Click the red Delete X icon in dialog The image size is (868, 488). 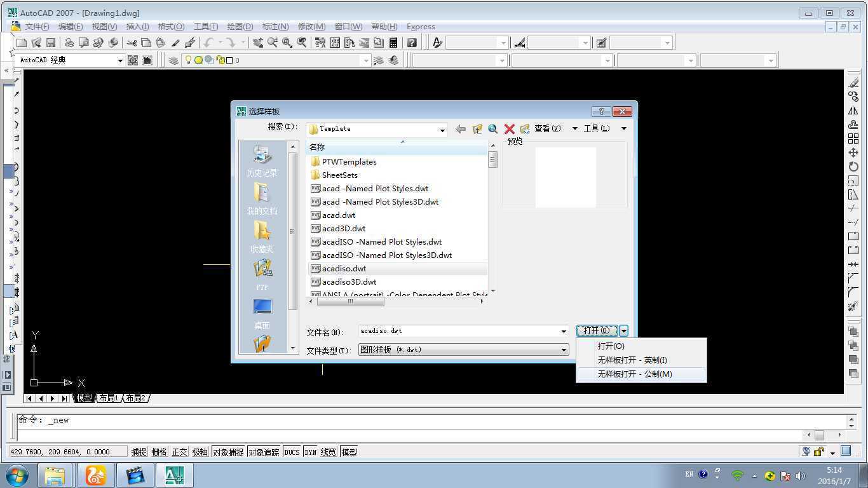509,128
